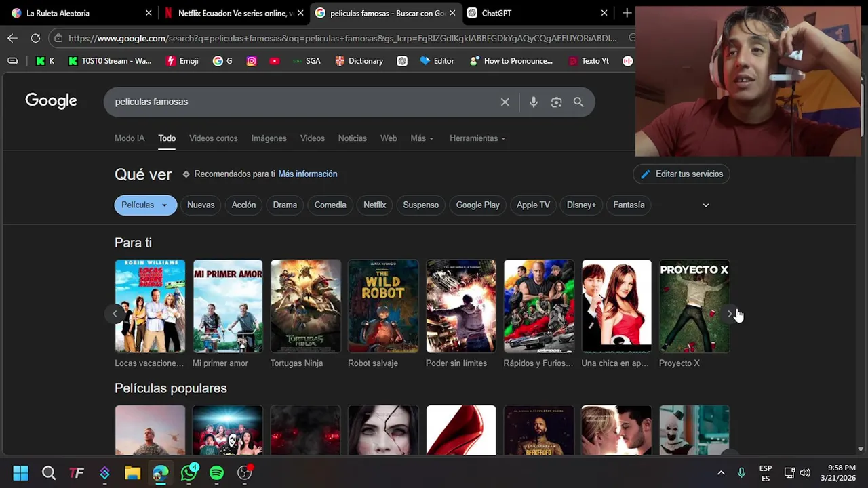Image resolution: width=868 pixels, height=488 pixels.
Task: Open the Más información link
Action: click(x=308, y=174)
